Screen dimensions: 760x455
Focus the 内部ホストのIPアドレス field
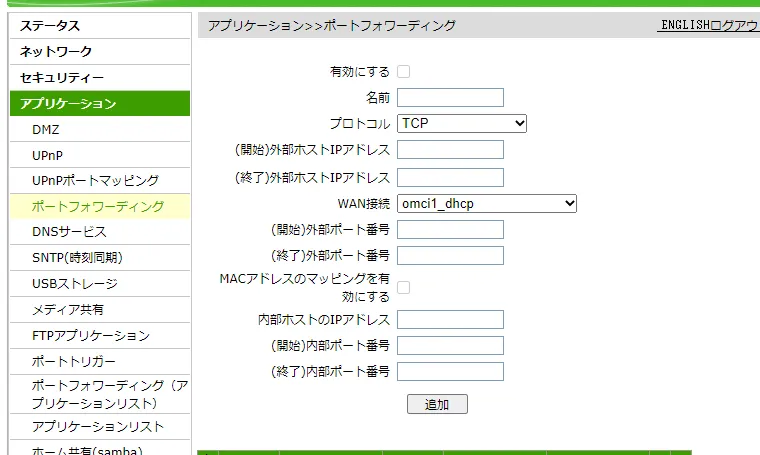pos(450,320)
